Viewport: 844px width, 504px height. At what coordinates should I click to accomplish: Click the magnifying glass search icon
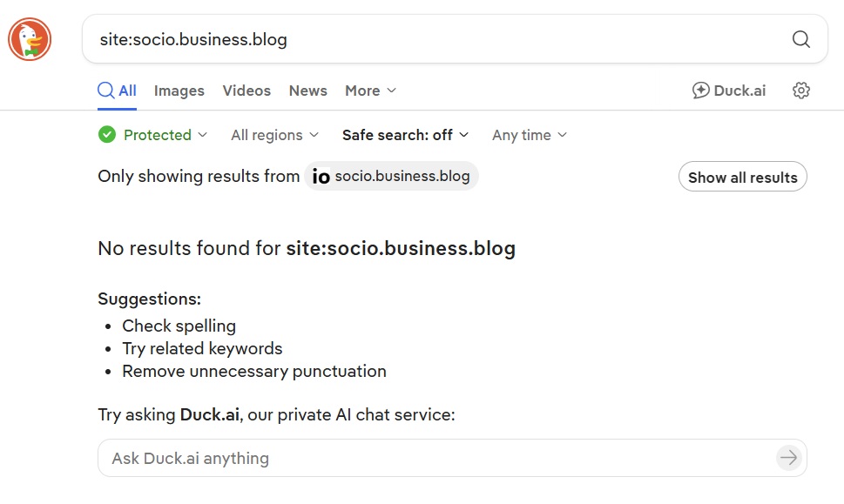(x=801, y=39)
